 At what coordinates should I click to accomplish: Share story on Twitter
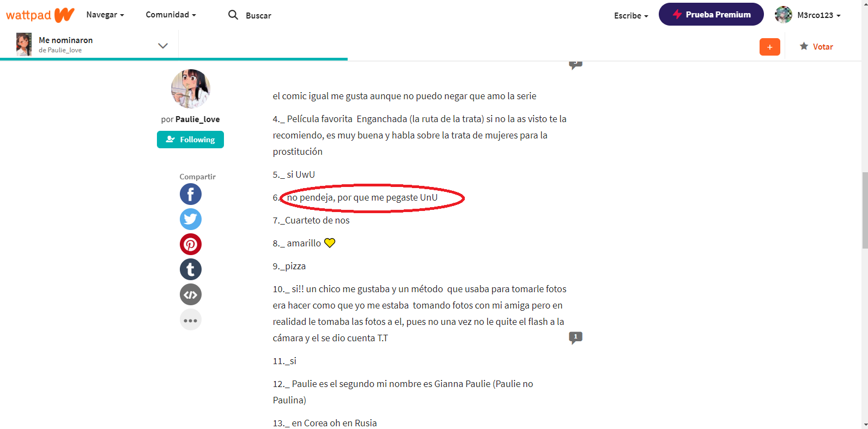pos(191,219)
